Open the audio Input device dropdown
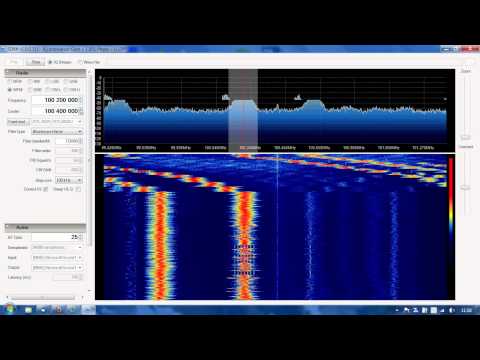 [57, 258]
